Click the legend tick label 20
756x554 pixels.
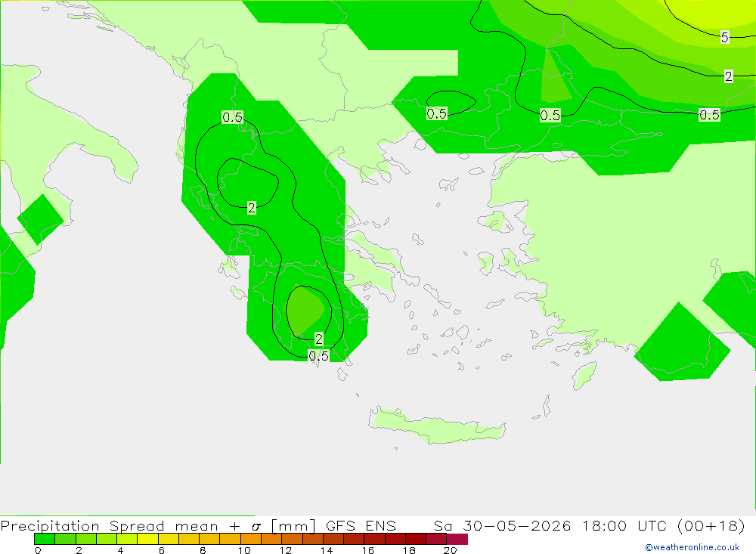[x=451, y=550]
